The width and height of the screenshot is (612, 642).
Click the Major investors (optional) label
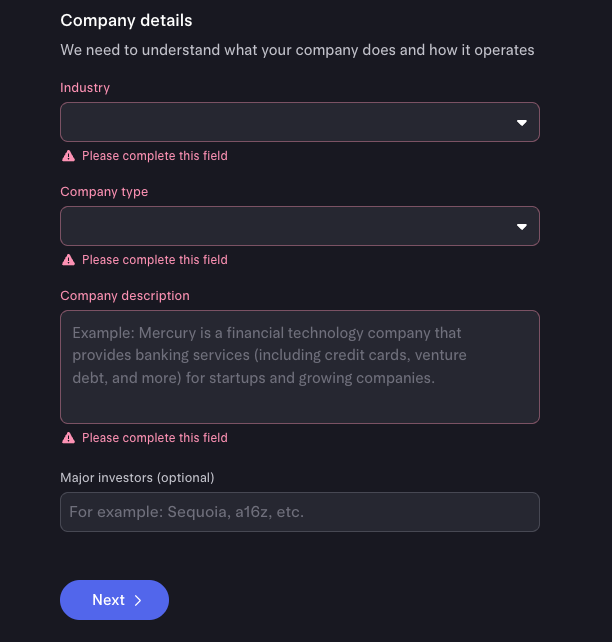coord(137,477)
